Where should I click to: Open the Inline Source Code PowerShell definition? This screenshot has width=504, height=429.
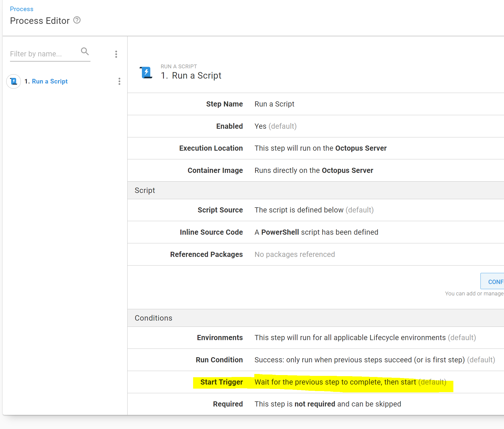[x=316, y=232]
